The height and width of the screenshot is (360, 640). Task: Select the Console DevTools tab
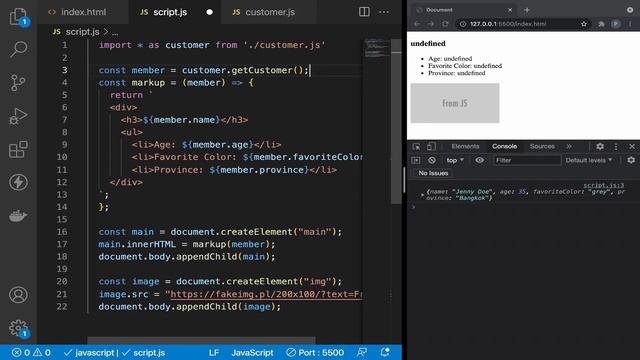point(504,147)
